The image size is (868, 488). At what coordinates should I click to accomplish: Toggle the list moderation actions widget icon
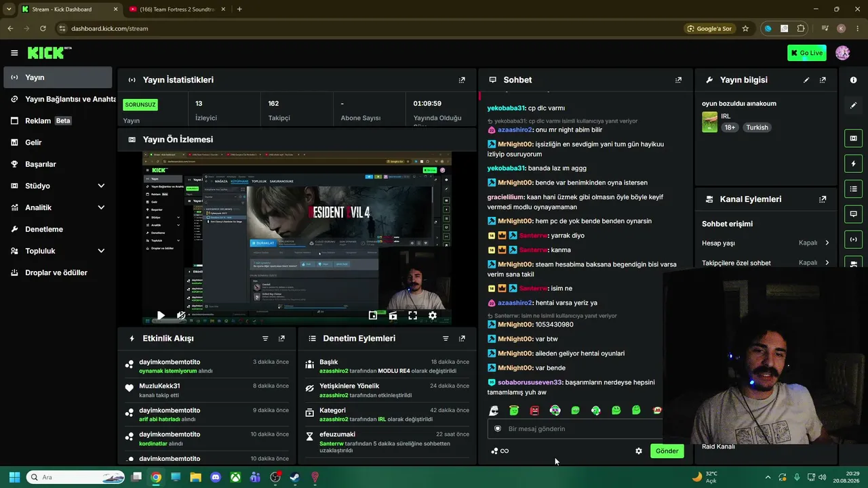point(853,188)
